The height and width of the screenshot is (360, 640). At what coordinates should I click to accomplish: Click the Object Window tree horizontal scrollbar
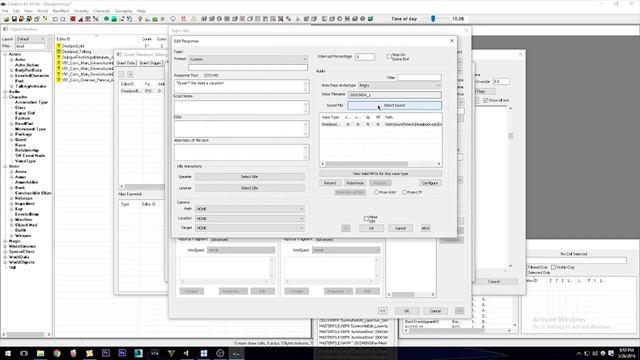coord(24,335)
